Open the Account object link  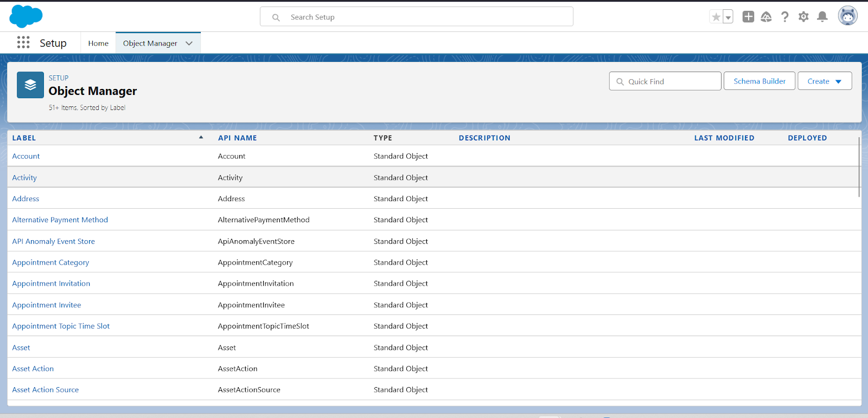point(26,156)
